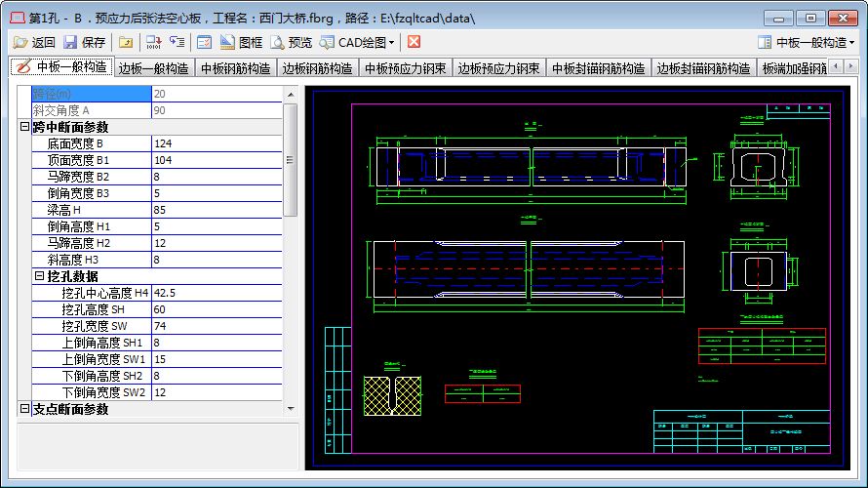Image resolution: width=868 pixels, height=488 pixels.
Task: Open the 预览 preview tool
Action: [292, 42]
